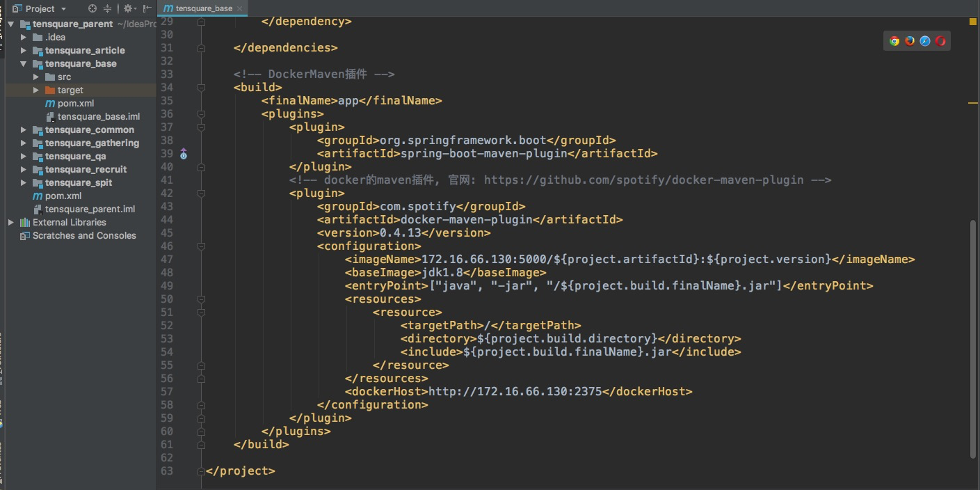The width and height of the screenshot is (980, 490).
Task: Expand the tensquare_common module
Action: click(x=24, y=130)
